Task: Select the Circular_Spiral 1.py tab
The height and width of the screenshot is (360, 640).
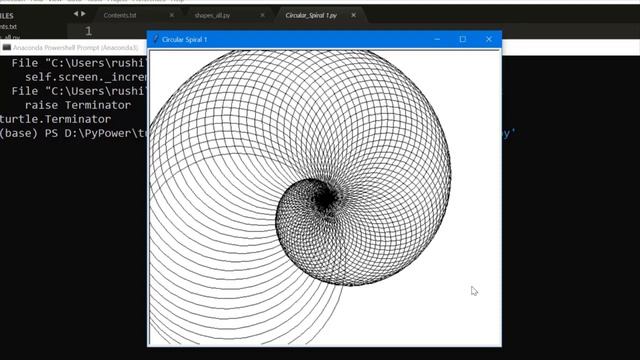Action: (311, 16)
